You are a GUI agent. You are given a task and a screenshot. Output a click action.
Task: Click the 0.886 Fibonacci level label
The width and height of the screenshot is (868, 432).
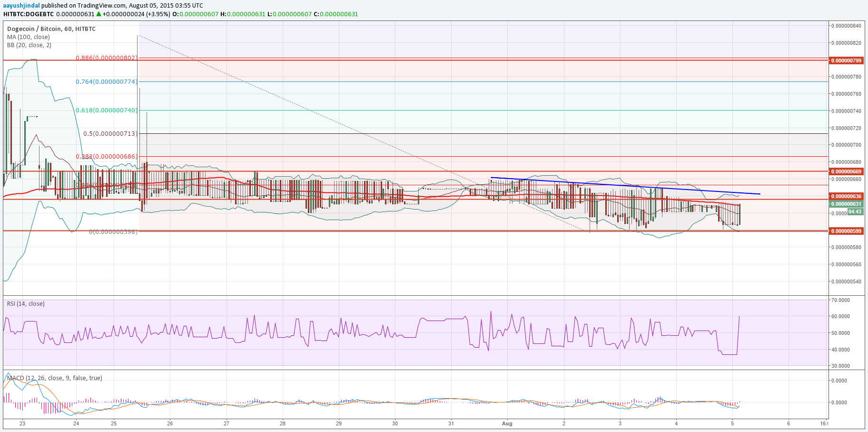click(x=106, y=58)
